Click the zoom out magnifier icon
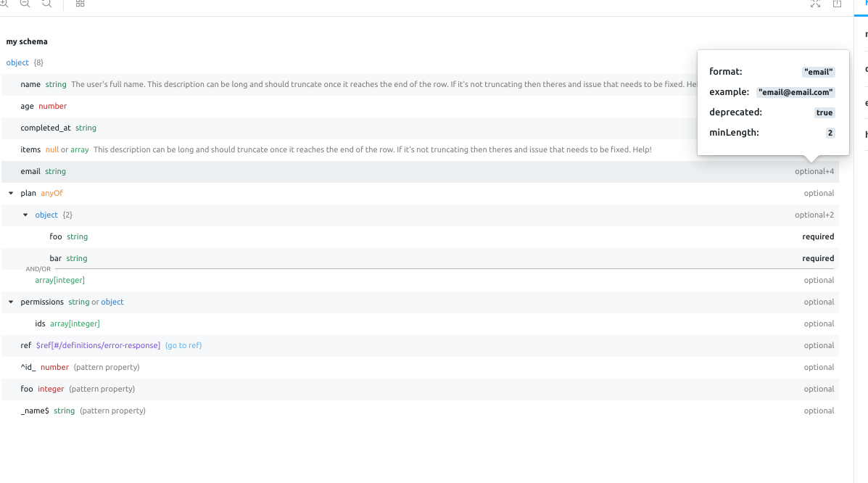 click(x=25, y=4)
